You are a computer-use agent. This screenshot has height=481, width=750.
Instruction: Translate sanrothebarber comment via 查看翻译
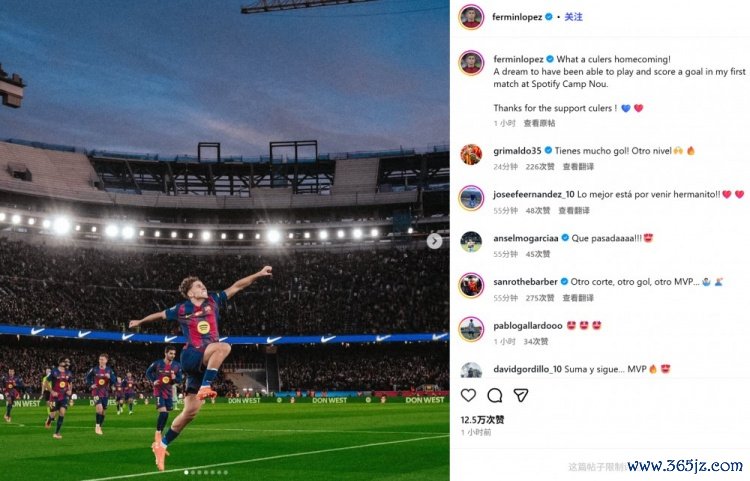pyautogui.click(x=578, y=298)
